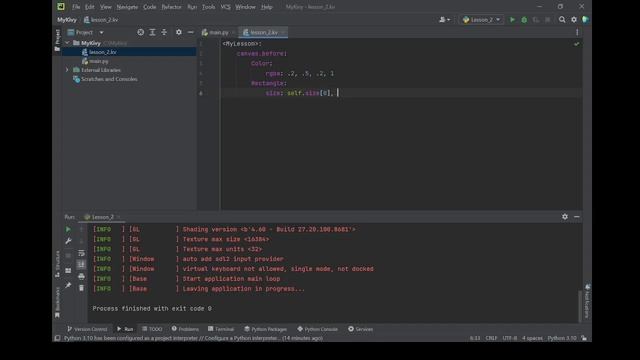Click the print icon in Run console

coord(81,276)
